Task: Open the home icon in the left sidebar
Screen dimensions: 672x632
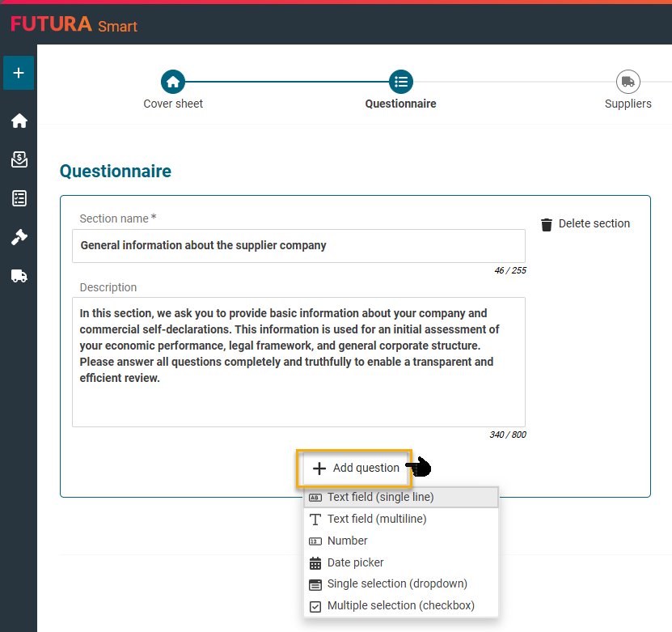Action: pos(19,121)
